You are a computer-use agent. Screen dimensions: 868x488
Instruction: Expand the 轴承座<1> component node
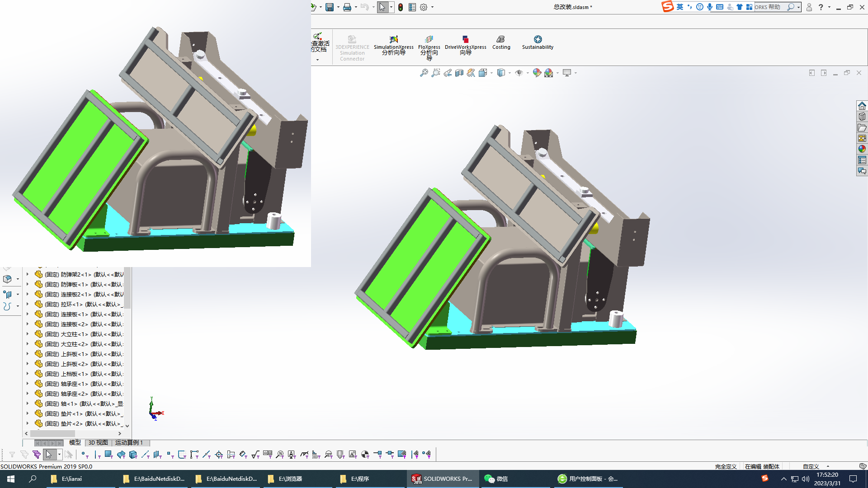28,384
